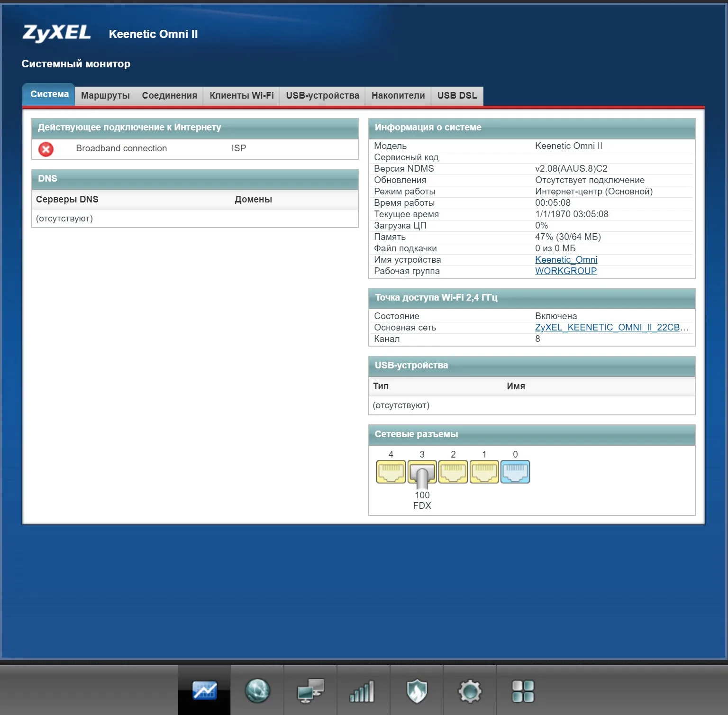This screenshot has height=715, width=728.
Task: Click the ISP text in connection row
Action: pyautogui.click(x=239, y=148)
